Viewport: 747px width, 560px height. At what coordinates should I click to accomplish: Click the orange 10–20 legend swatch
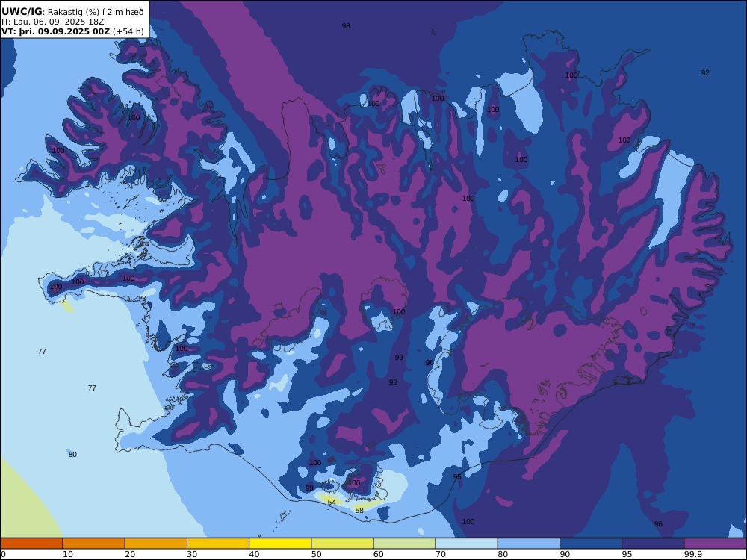[x=94, y=544]
